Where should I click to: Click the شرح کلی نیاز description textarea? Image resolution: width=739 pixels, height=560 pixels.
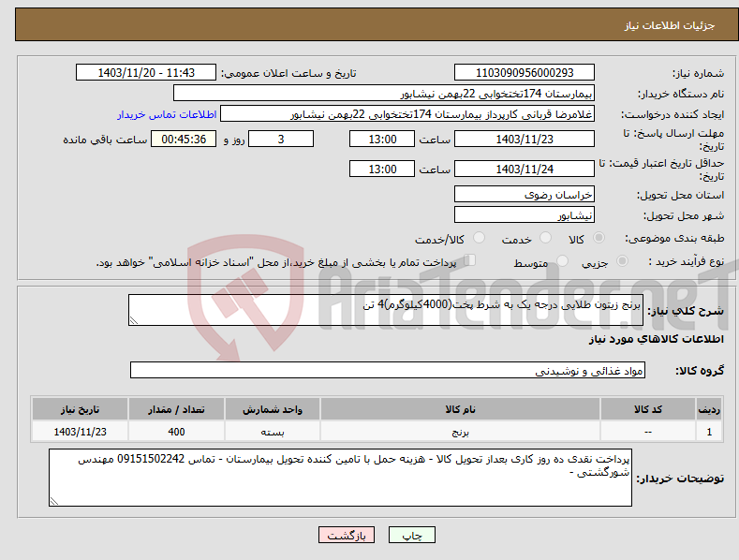tap(386, 310)
